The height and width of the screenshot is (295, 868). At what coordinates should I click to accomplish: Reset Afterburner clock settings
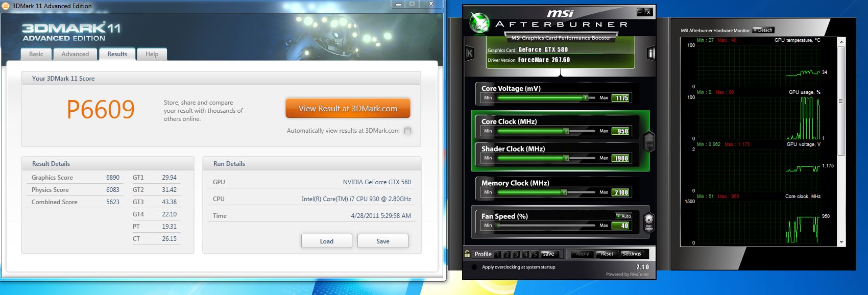(607, 254)
